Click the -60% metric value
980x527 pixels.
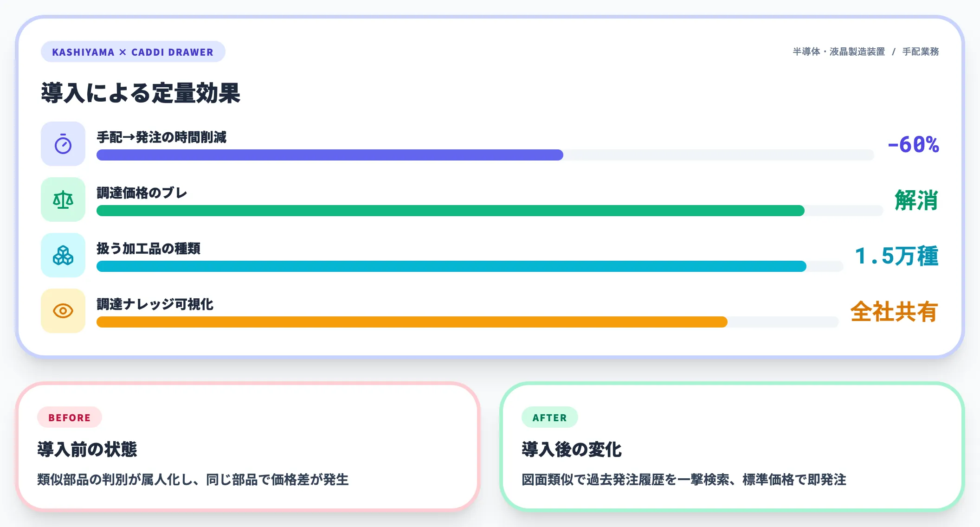coord(913,145)
